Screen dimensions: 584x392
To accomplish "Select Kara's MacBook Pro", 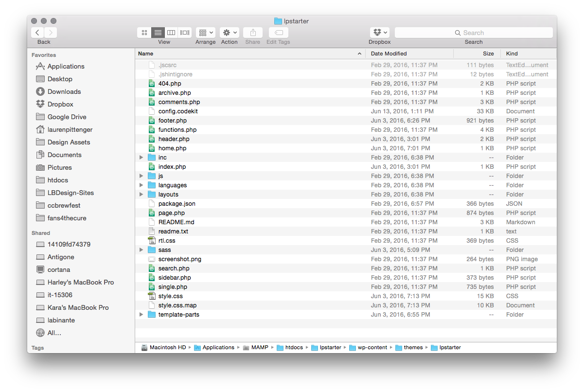I will pos(78,307).
